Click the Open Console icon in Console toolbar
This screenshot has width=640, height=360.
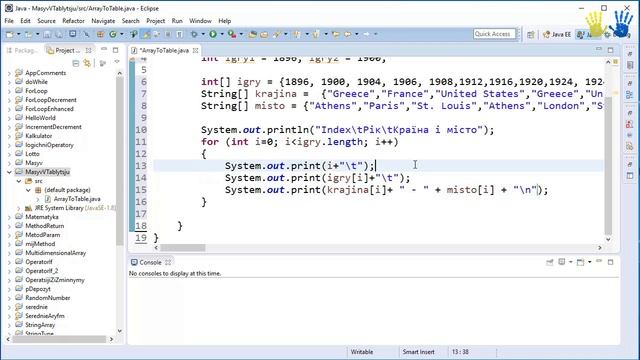click(580, 262)
